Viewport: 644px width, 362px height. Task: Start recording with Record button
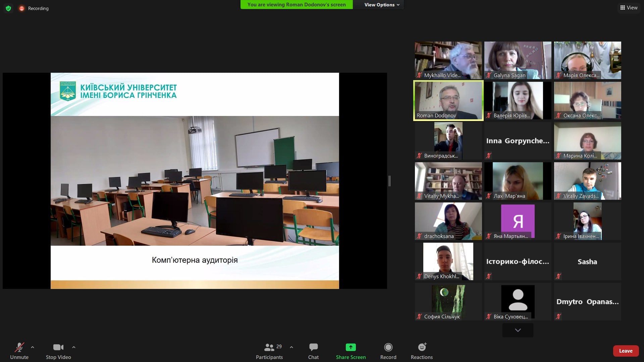tap(388, 347)
